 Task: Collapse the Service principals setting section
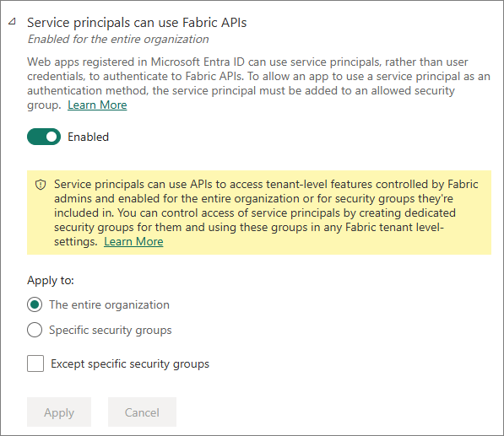click(12, 22)
